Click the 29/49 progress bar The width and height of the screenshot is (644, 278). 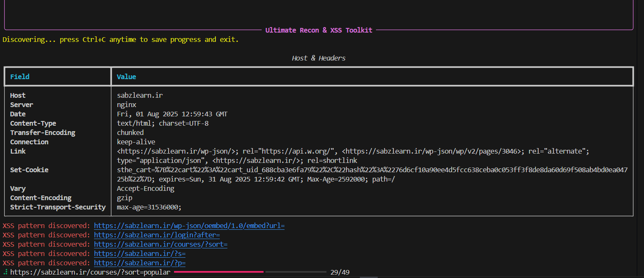250,272
